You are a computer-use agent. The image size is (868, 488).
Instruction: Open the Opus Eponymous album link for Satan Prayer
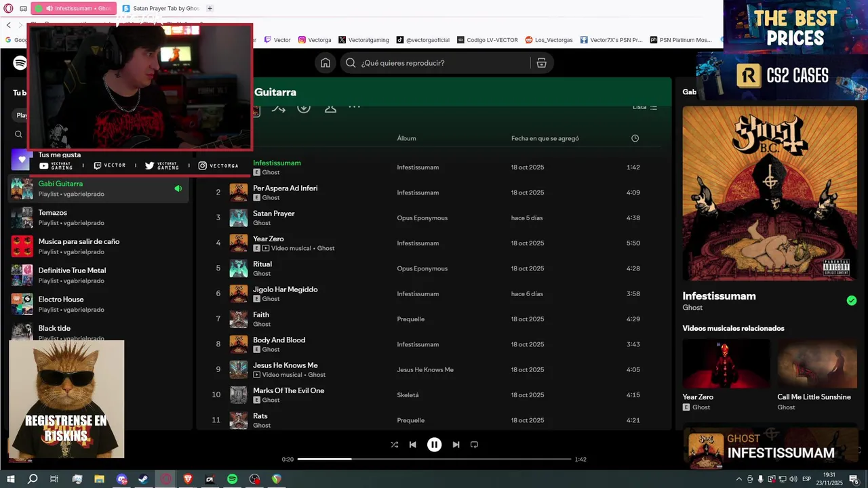pos(422,218)
